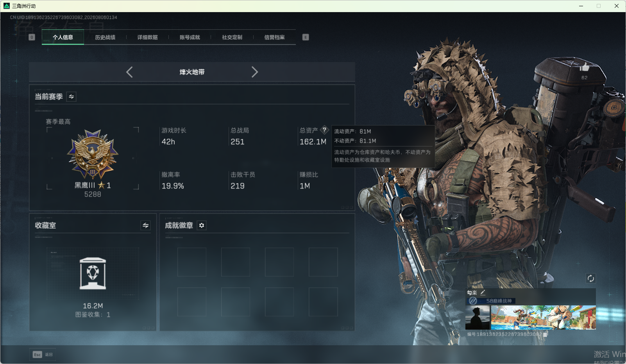
Task: Click the 图鉴收集: 1 label
Action: coord(93,315)
